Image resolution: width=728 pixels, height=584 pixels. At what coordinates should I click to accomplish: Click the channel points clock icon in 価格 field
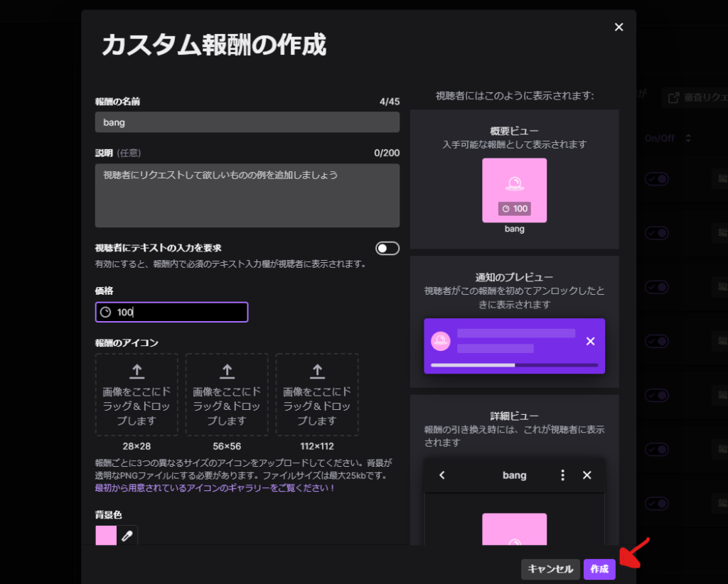coord(107,312)
